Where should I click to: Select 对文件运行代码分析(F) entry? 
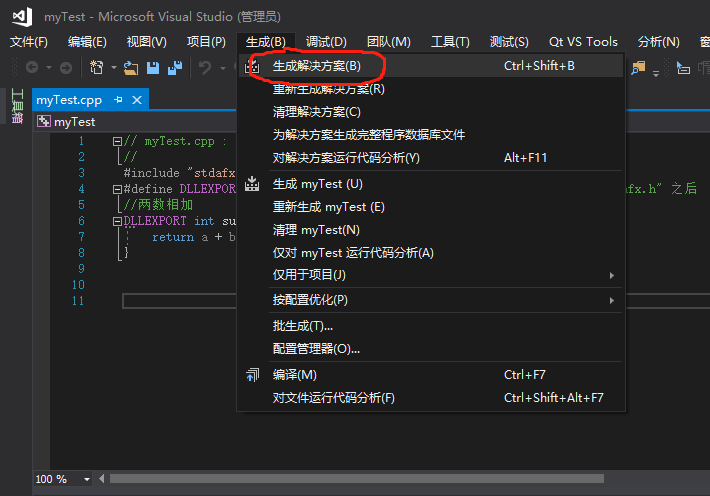point(431,398)
